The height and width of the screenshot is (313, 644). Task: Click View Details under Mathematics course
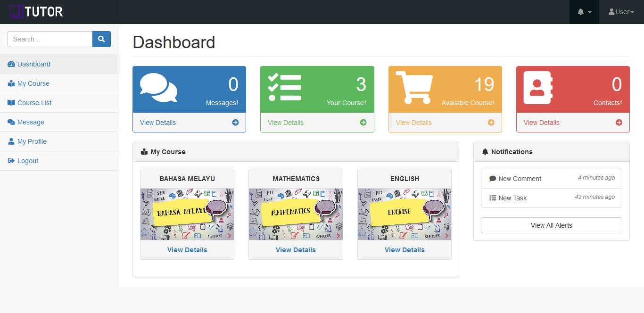296,250
